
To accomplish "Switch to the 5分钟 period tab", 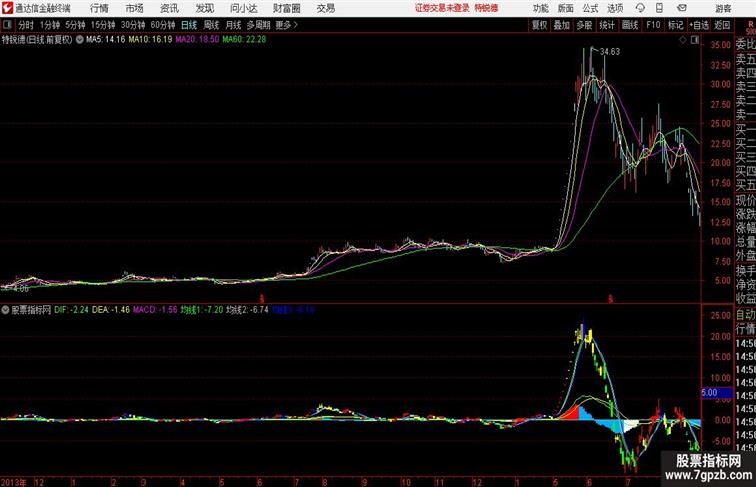I will click(75, 25).
